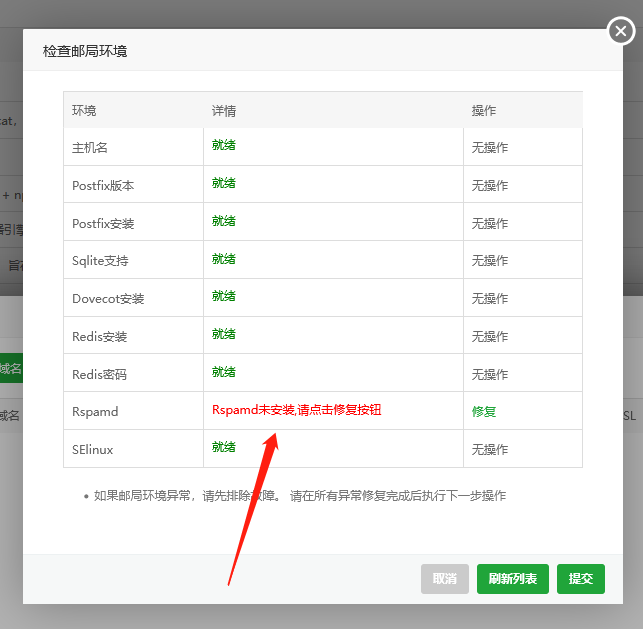Viewport: 643px width, 629px height.
Task: Click 就绪 status in Redis安装 row
Action: coord(223,334)
